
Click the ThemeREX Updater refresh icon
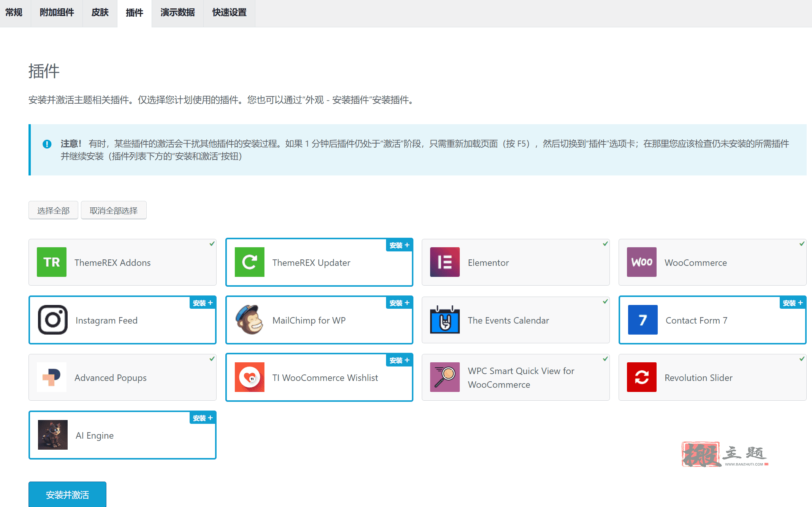tap(250, 262)
